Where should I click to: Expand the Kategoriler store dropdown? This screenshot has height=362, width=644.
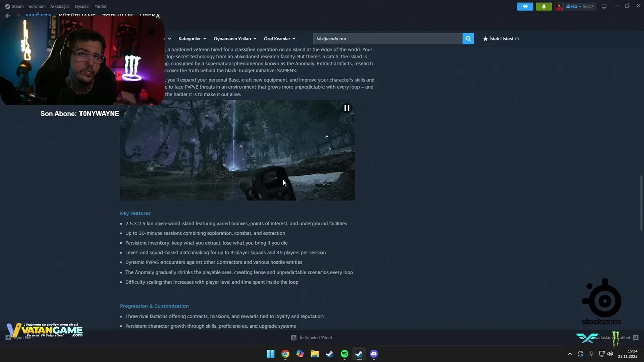pos(192,39)
